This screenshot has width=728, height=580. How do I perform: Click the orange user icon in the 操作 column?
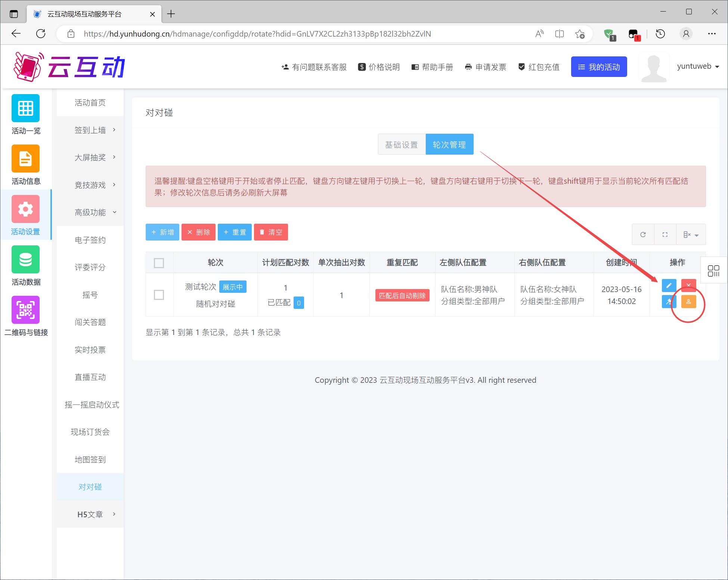(688, 302)
